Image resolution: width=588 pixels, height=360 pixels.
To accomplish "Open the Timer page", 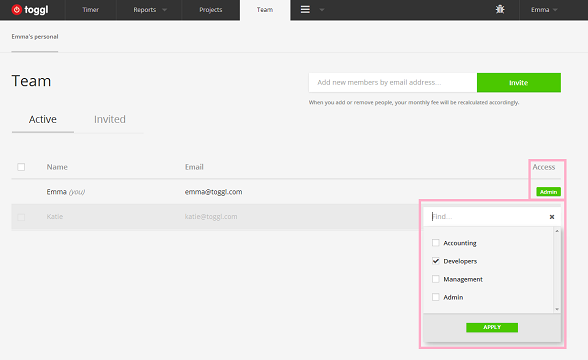I will pos(91,10).
